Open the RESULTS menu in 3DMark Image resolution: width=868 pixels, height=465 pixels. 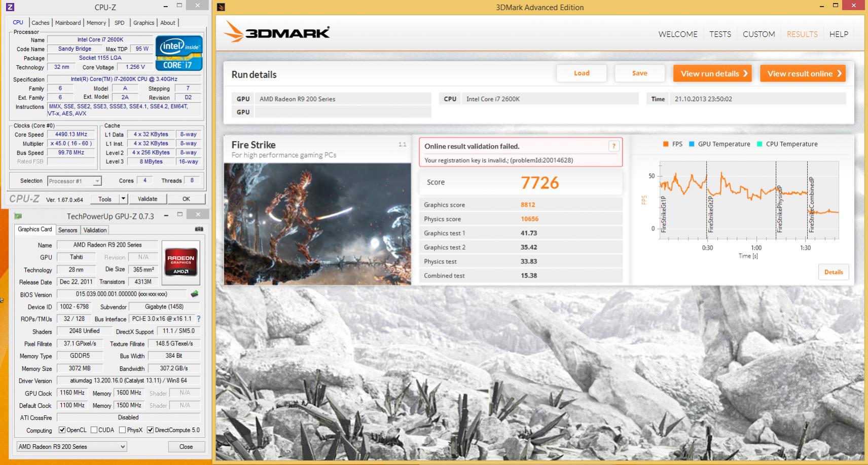[x=802, y=34]
